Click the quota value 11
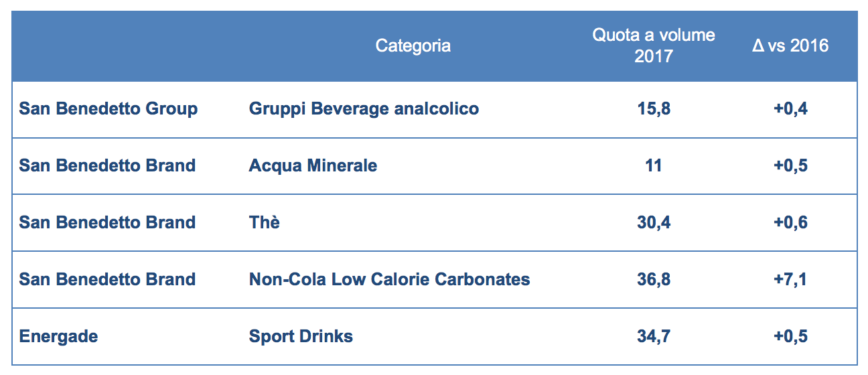Image resolution: width=868 pixels, height=375 pixels. tap(653, 165)
